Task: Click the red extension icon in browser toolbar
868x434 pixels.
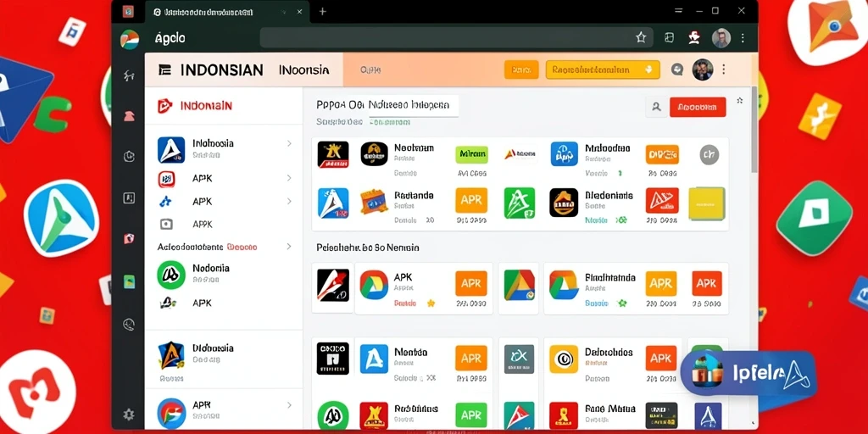Action: click(694, 37)
